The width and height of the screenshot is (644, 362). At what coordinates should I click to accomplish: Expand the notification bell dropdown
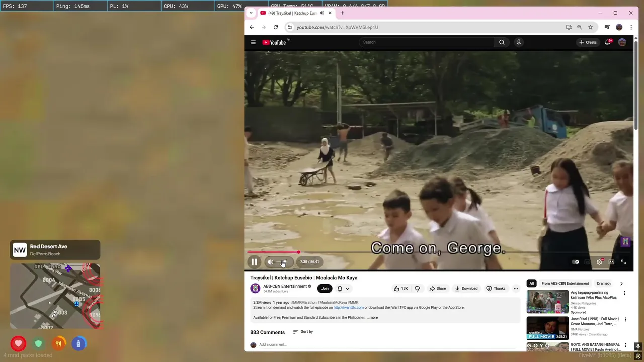(x=343, y=289)
